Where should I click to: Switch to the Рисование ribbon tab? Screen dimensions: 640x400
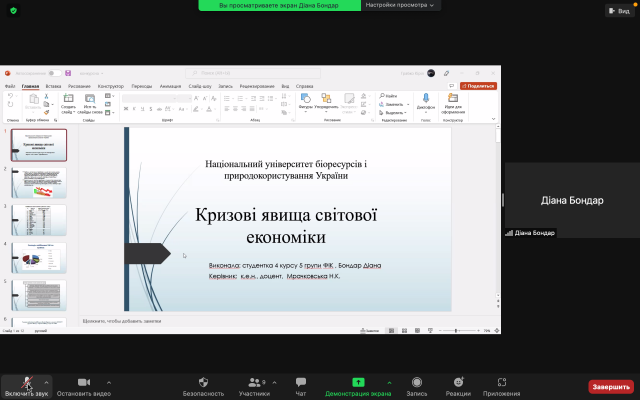tap(79, 86)
